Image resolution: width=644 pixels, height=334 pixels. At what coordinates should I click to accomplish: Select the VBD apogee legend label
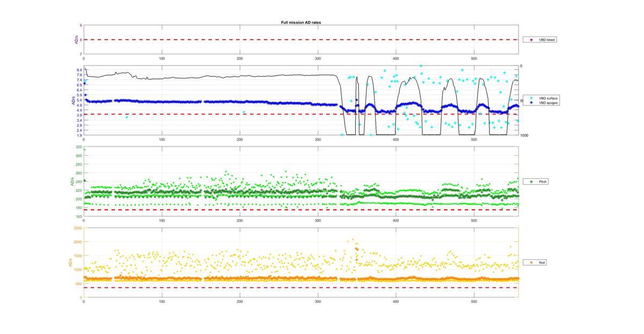coord(548,103)
